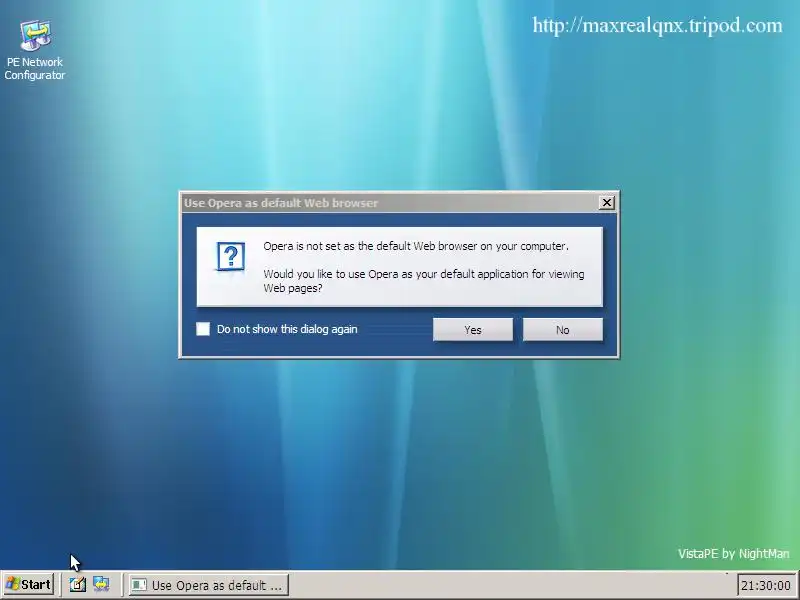
Task: Click the Show Desktop quick launch icon
Action: pyautogui.click(x=78, y=584)
